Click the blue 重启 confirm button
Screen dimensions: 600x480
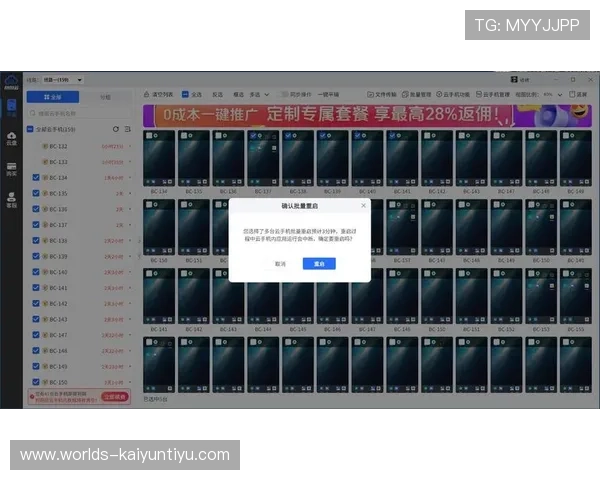(x=319, y=263)
